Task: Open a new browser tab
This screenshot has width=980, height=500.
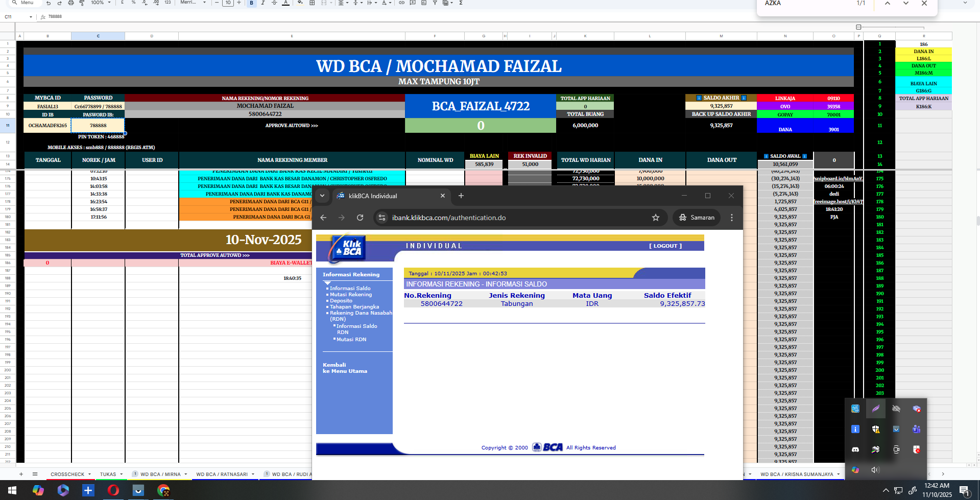Action: 461,196
